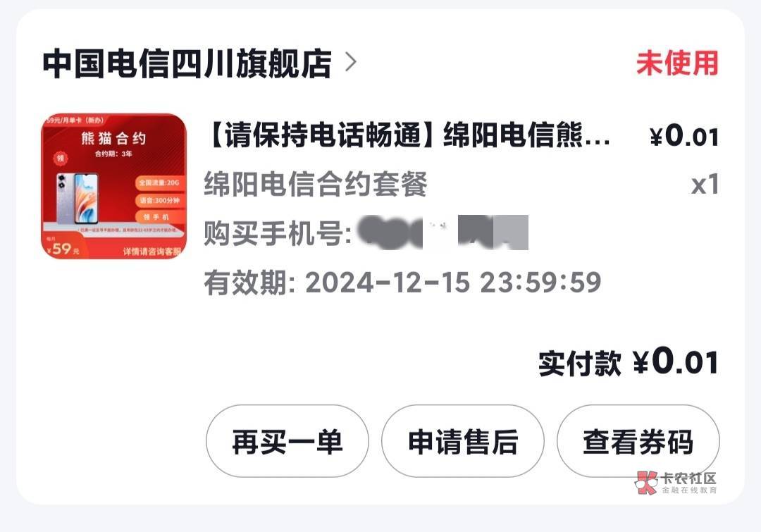The height and width of the screenshot is (532, 761).
Task: Tap the ¥59 price tag on thumbnail
Action: 63,249
